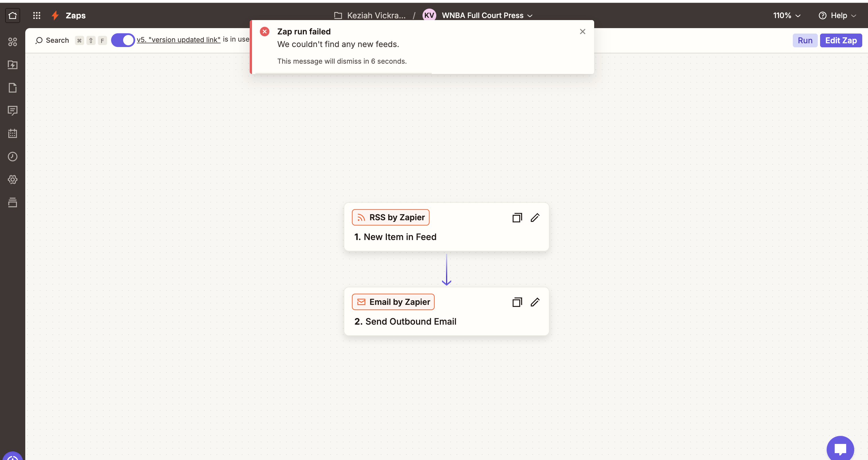Edit the Email by Zapier step

click(535, 302)
